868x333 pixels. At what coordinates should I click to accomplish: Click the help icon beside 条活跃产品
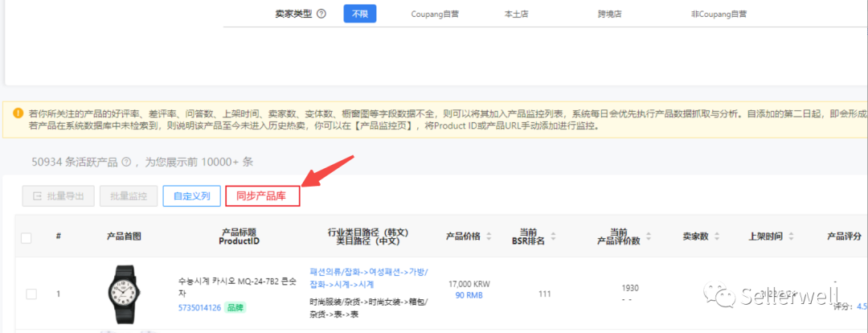125,162
